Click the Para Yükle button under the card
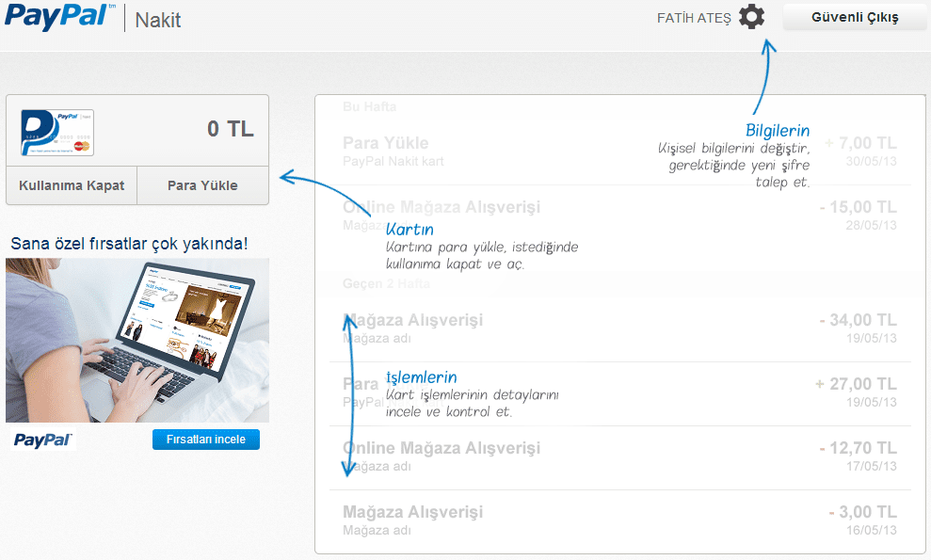Viewport: 931px width, 560px height. tap(202, 185)
